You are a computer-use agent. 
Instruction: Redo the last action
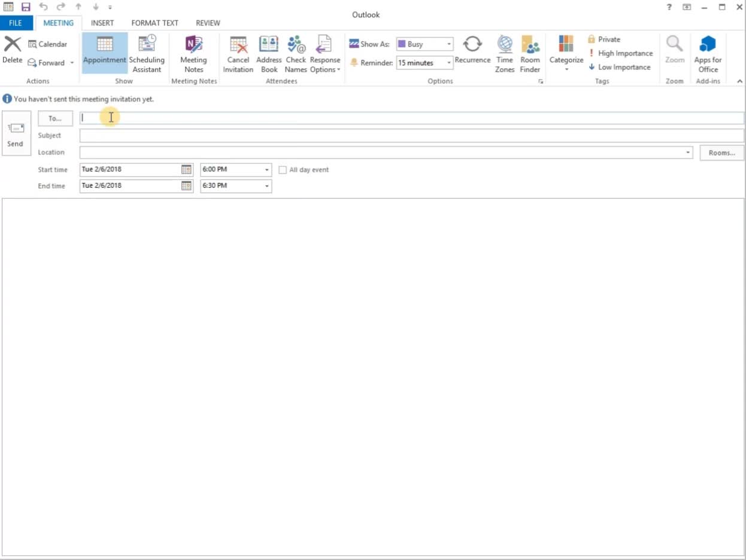(x=60, y=7)
